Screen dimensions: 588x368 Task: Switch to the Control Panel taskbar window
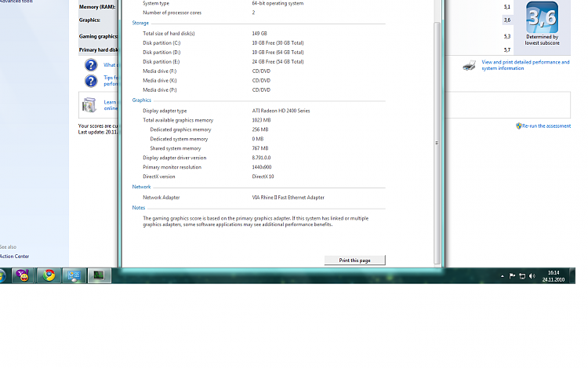pyautogui.click(x=74, y=275)
